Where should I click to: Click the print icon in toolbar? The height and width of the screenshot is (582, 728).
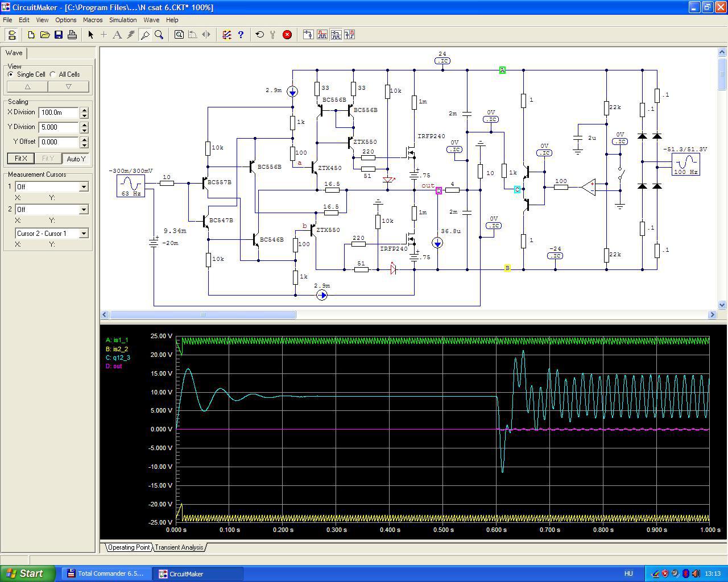click(x=72, y=35)
